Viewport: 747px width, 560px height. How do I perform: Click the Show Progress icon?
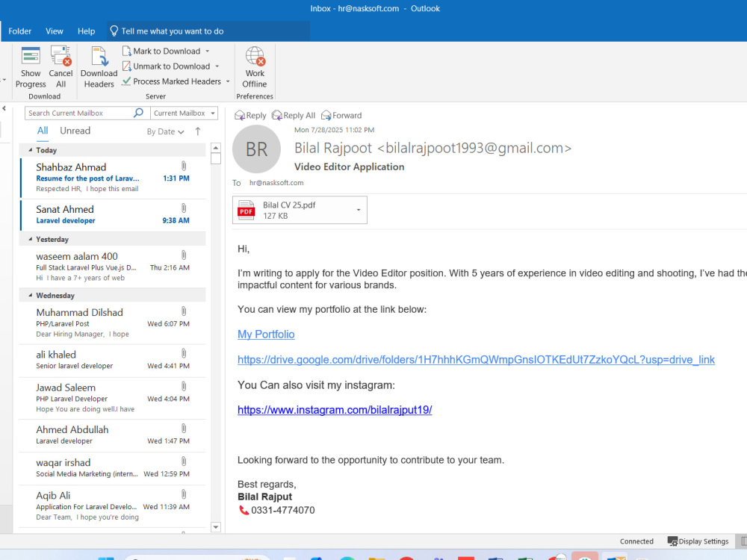point(31,56)
